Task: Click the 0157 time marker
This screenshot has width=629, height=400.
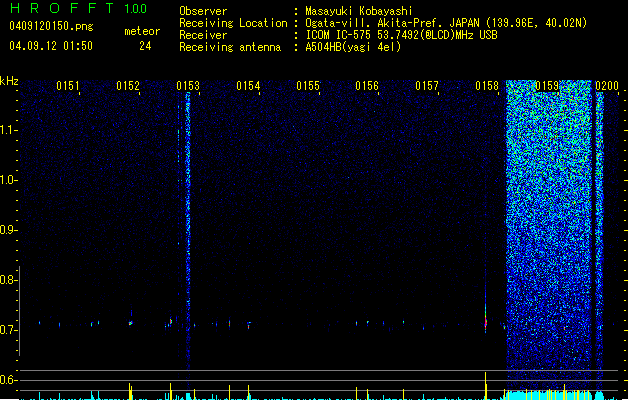Action: [427, 86]
